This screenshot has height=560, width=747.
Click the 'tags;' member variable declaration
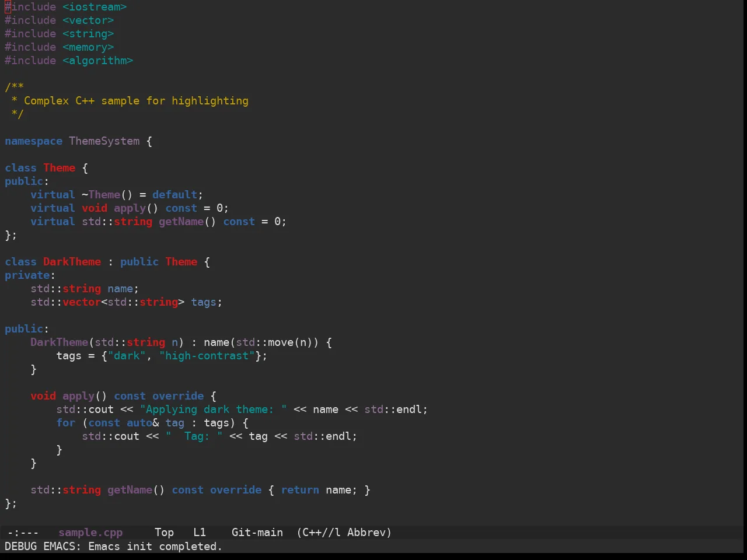coord(207,302)
